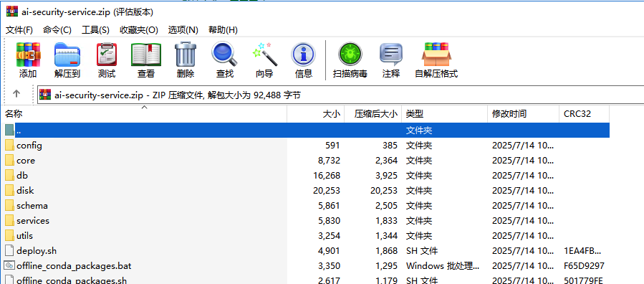Select the utils folder name
This screenshot has height=284, width=644.
tap(24, 235)
